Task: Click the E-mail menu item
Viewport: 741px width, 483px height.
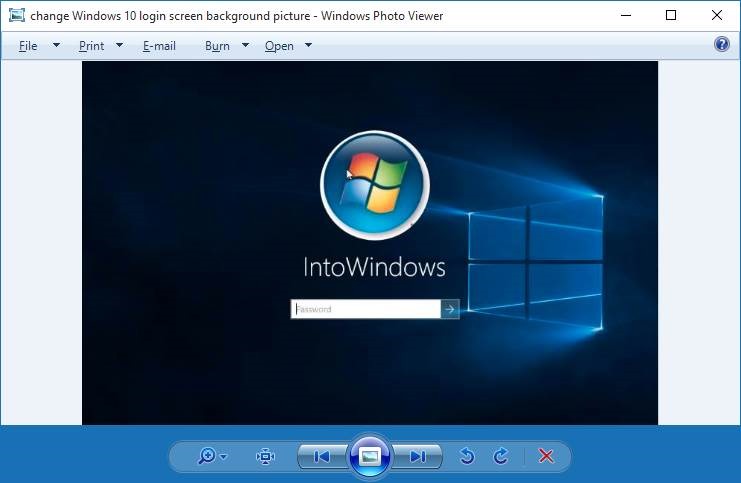Action: point(159,46)
